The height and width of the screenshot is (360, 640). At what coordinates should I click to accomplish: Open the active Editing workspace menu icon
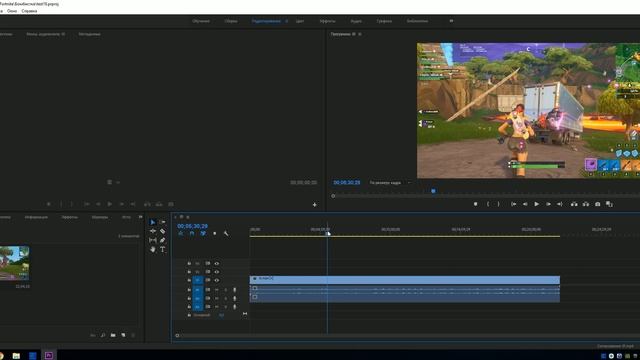tap(287, 21)
